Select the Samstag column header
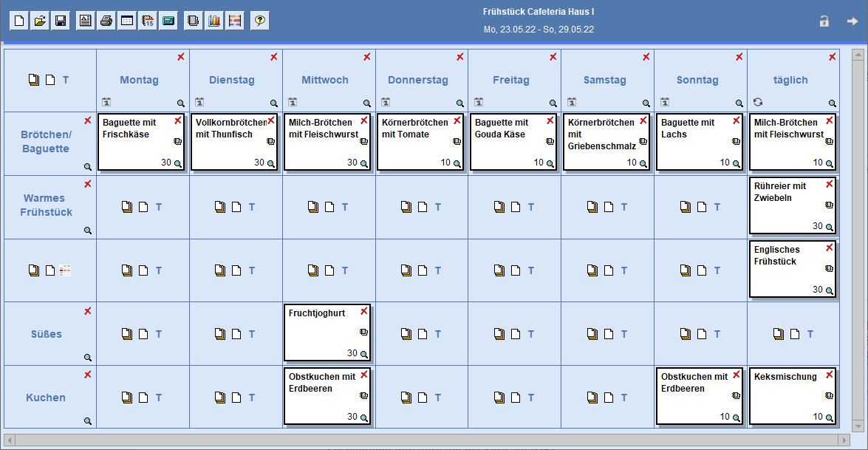The image size is (868, 450). [x=604, y=81]
